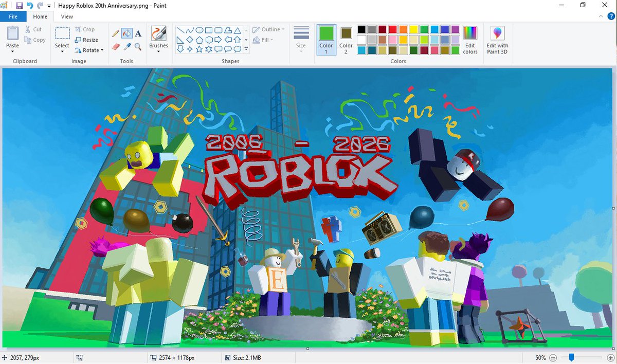Choose the Oval shape
Image resolution: width=617 pixels, height=364 pixels.
point(199,30)
